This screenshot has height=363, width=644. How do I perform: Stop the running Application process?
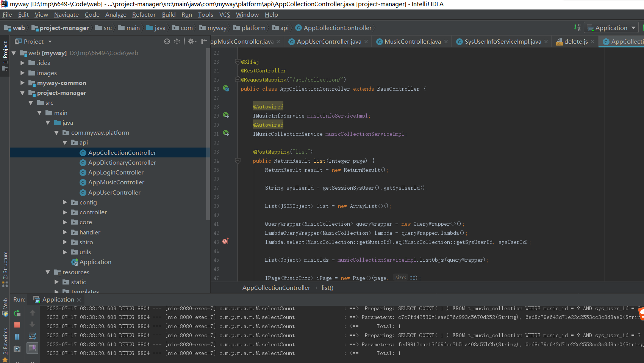(x=17, y=325)
